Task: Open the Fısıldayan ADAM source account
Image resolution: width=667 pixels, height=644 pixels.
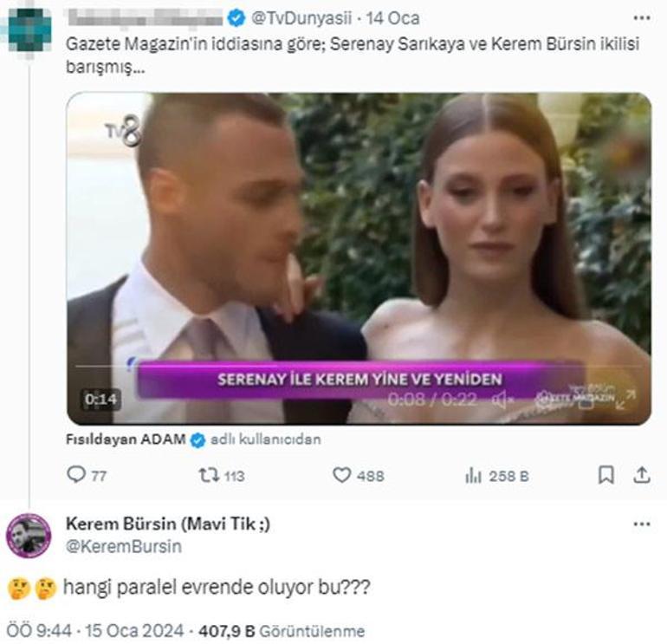Action: click(126, 439)
